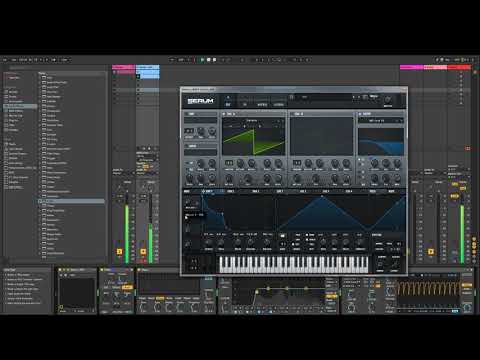Toggle the LFO ANCH checkbox
Viewport: 480px width, 360px height.
click(x=307, y=239)
